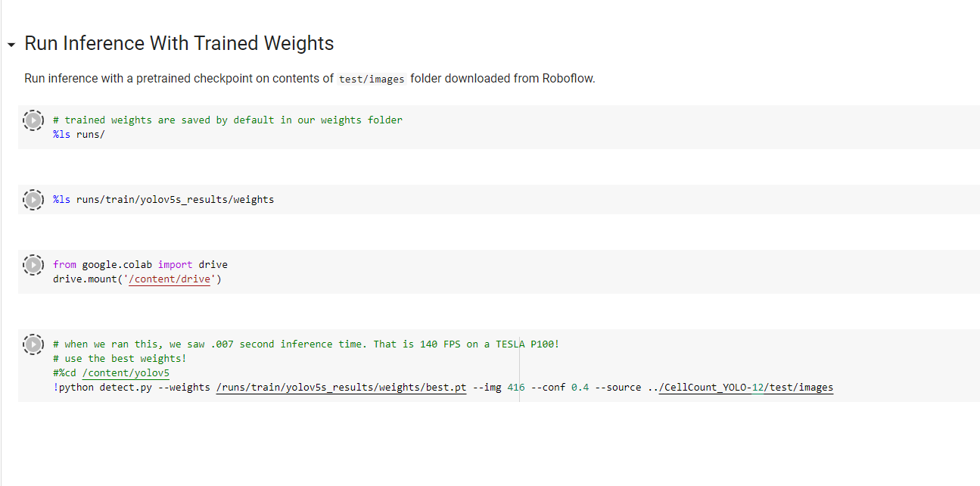This screenshot has width=980, height=486.
Task: Run the detect.py inference cell
Action: 33,344
